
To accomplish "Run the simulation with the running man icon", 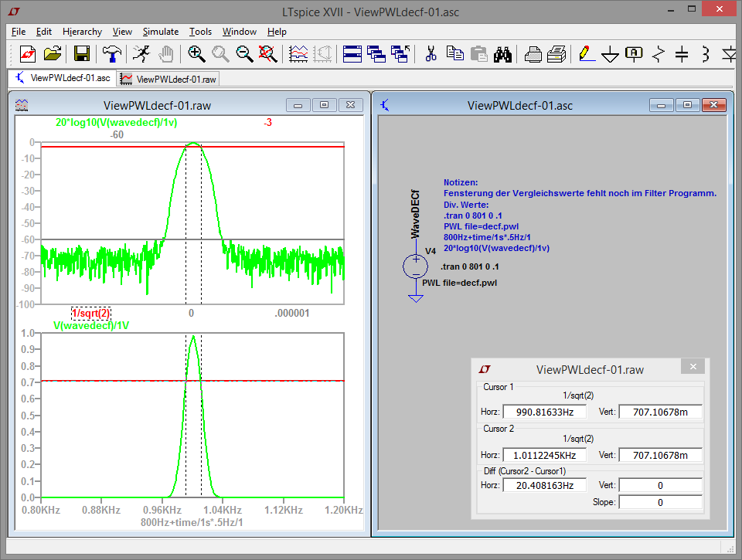I will 141,54.
